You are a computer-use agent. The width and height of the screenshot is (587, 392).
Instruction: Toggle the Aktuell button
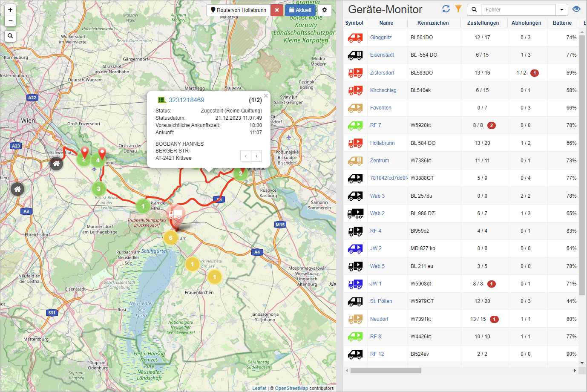coord(300,10)
